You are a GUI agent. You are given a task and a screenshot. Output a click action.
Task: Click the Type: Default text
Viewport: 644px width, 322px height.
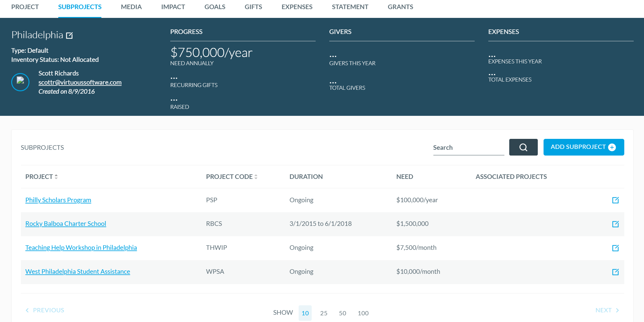[30, 51]
